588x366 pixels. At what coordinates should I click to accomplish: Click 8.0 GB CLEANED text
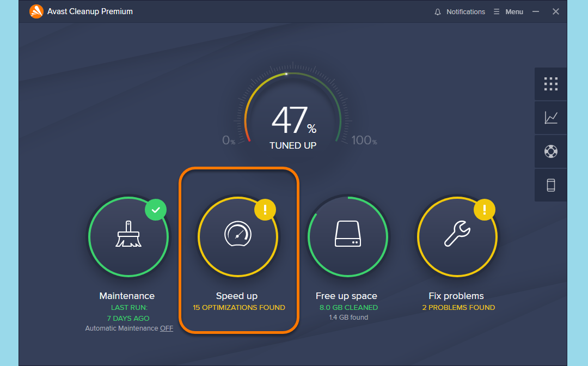click(x=349, y=308)
